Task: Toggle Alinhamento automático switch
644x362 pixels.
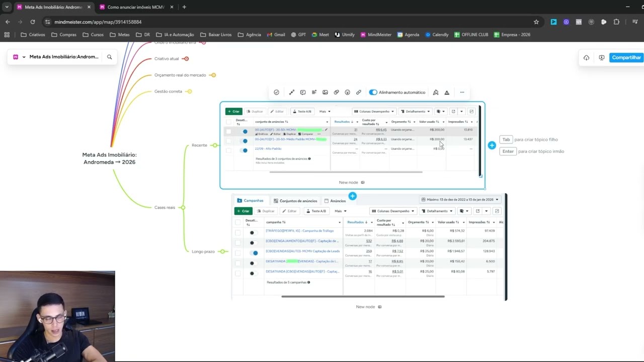Action: pyautogui.click(x=373, y=93)
